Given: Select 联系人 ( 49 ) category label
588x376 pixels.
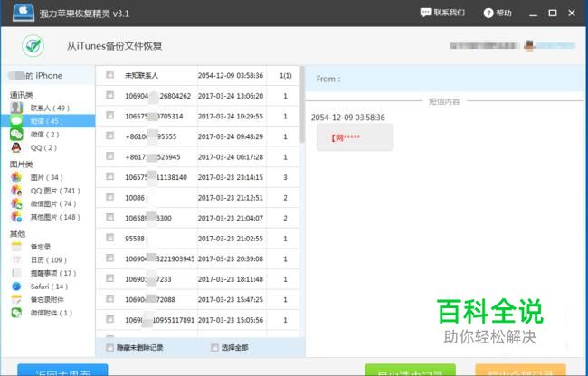Looking at the screenshot, I should (50, 108).
